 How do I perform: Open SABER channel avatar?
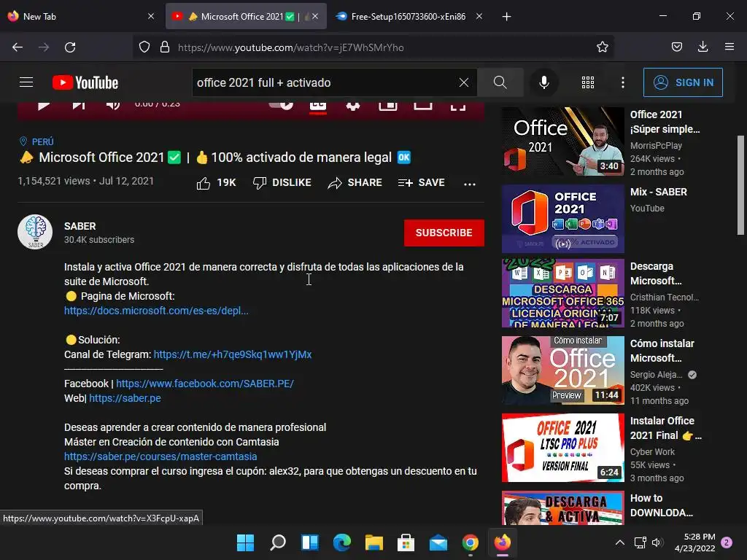(x=35, y=232)
